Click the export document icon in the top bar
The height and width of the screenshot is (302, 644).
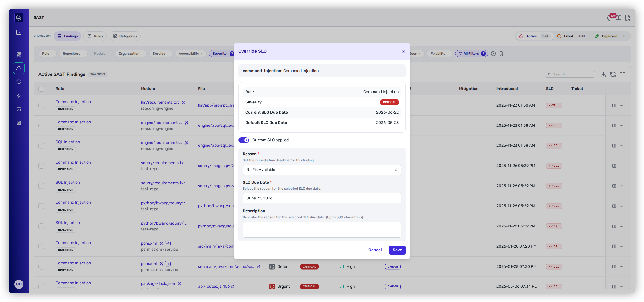pos(627,18)
